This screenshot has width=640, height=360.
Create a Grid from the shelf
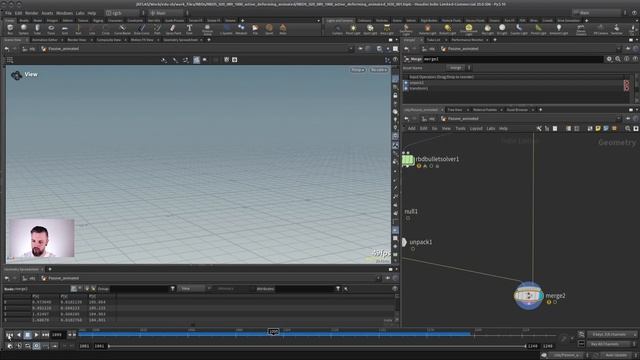[x=64, y=29]
